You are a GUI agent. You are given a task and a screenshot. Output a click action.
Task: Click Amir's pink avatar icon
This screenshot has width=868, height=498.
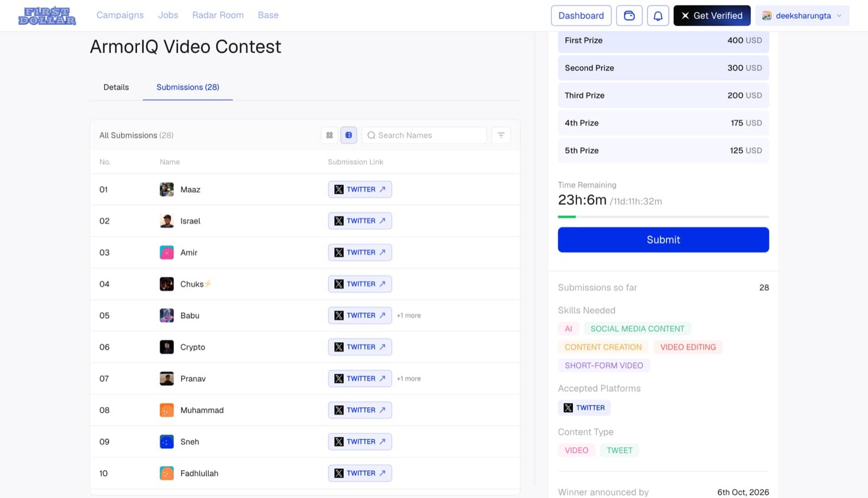pyautogui.click(x=167, y=252)
